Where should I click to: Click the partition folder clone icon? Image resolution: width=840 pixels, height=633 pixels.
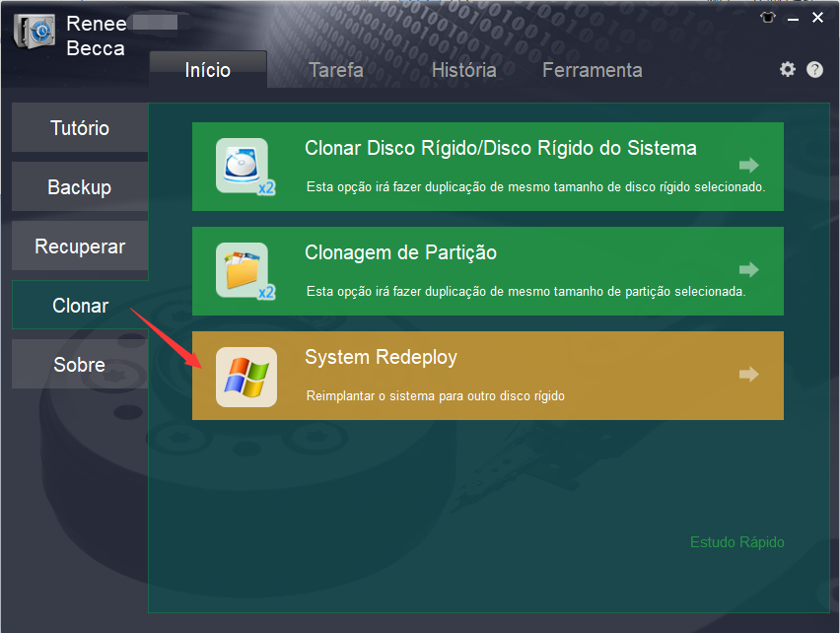coord(244,270)
